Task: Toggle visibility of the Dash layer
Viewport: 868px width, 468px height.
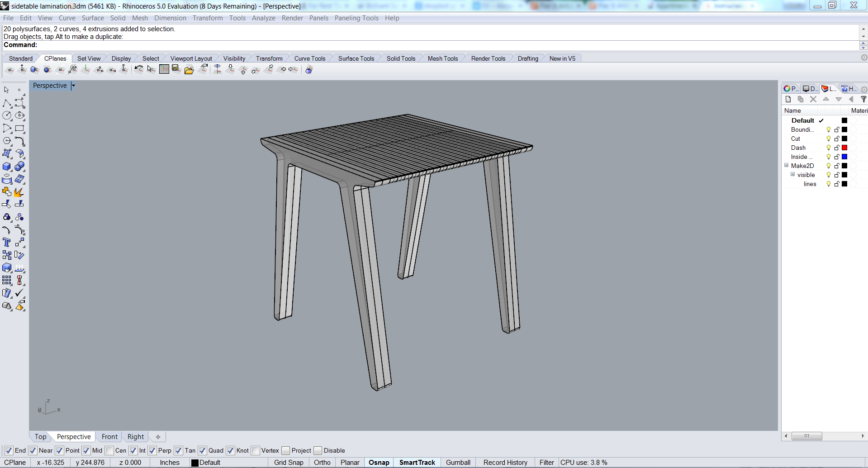Action: 829,148
